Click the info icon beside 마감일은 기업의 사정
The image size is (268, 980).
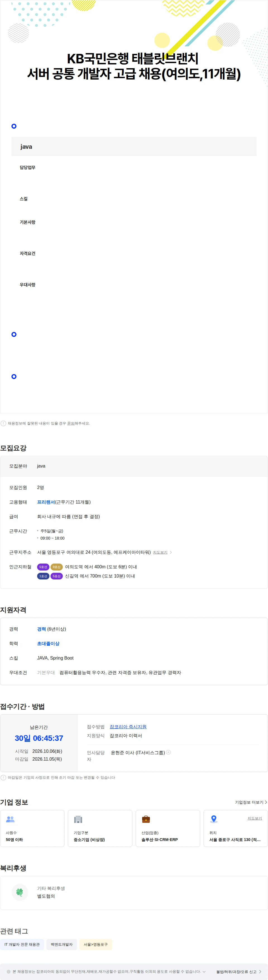click(x=3, y=778)
